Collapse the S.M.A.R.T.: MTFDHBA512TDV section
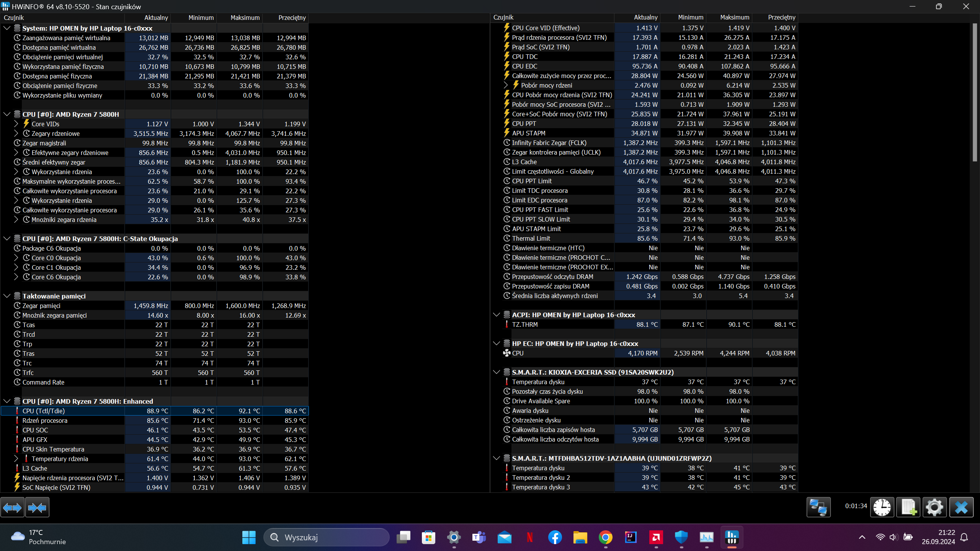The height and width of the screenshot is (551, 980). (497, 458)
